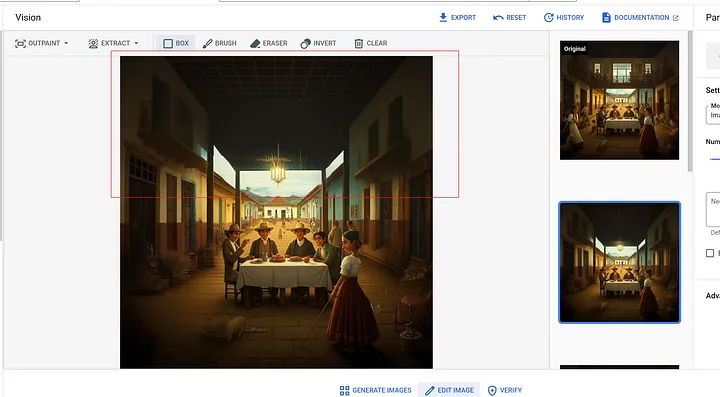Click the Outpaint frame icon
Viewport: 720px width, 397px height.
click(20, 43)
